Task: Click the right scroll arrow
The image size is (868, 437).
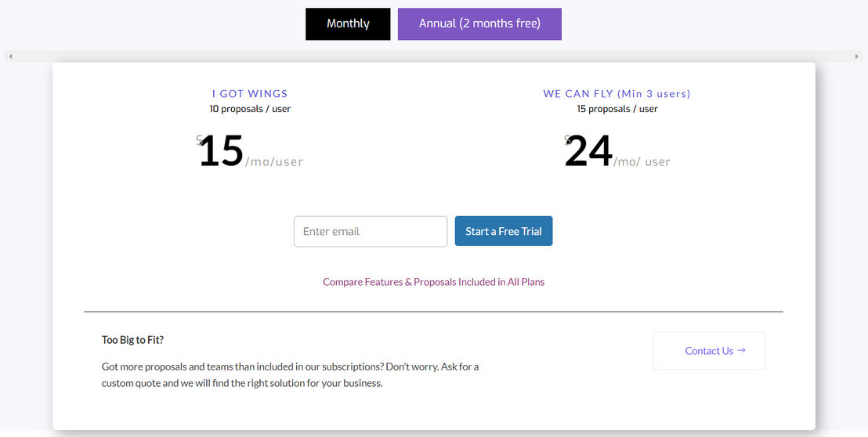Action: pyautogui.click(x=857, y=56)
